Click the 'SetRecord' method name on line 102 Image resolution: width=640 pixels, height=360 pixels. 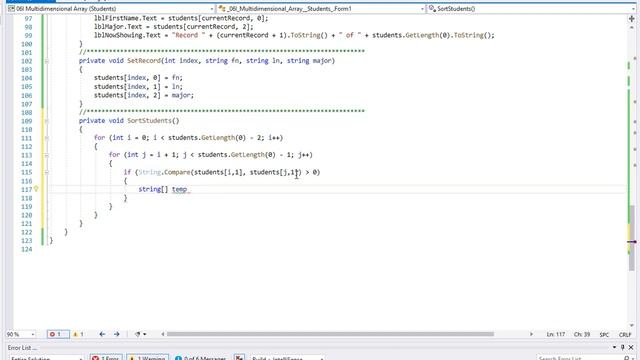pyautogui.click(x=144, y=61)
